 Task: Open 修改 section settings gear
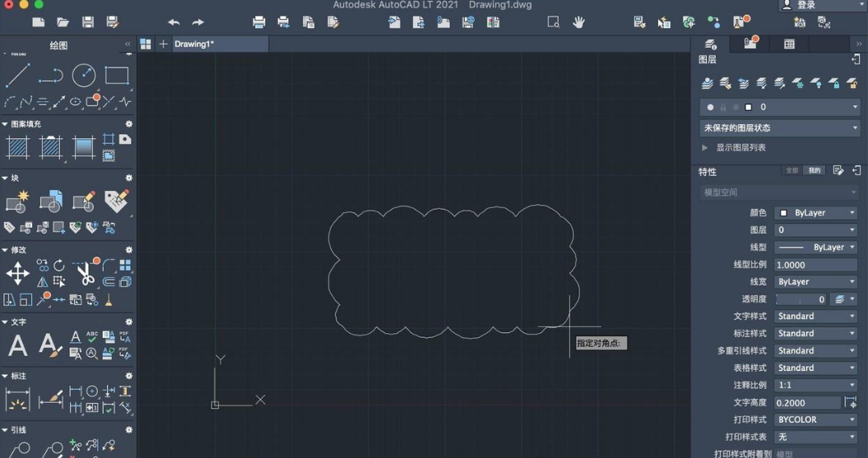click(x=129, y=250)
